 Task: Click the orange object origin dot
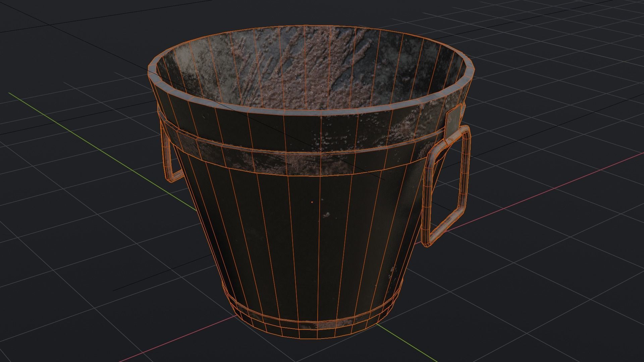pos(312,202)
